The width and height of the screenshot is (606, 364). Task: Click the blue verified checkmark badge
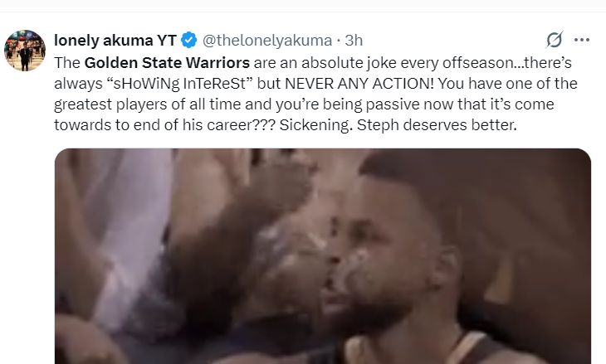pyautogui.click(x=188, y=40)
